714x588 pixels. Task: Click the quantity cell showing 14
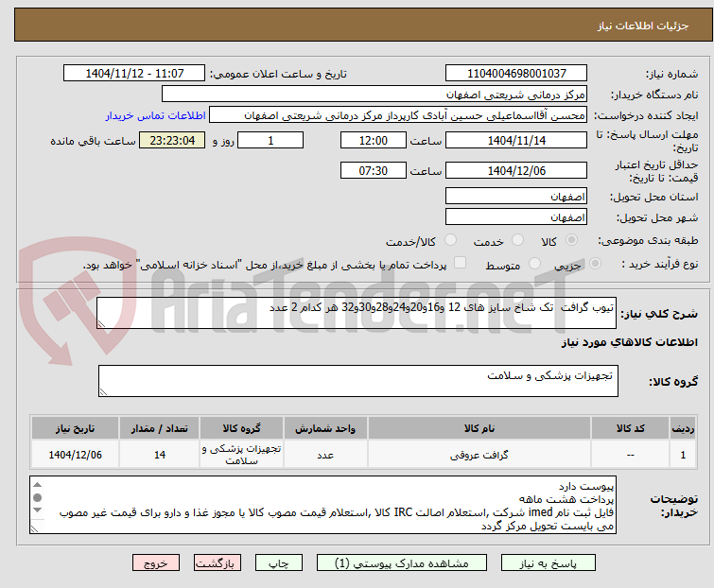point(160,455)
